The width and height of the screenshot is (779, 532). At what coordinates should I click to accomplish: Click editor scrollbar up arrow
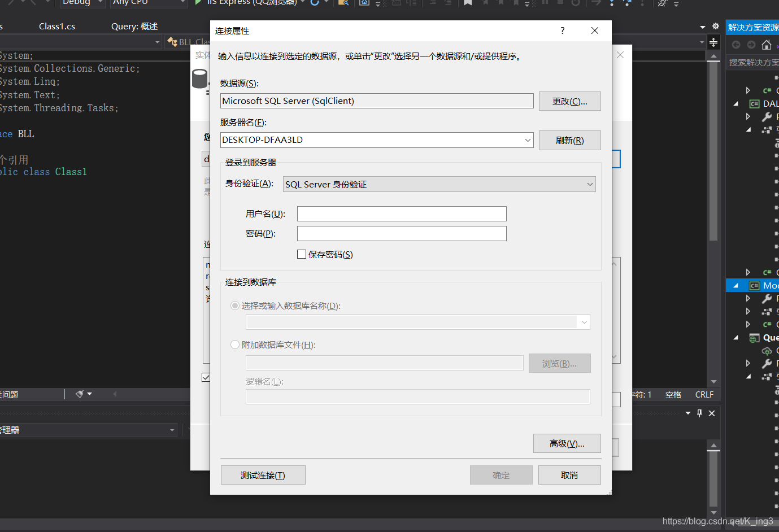pyautogui.click(x=713, y=56)
